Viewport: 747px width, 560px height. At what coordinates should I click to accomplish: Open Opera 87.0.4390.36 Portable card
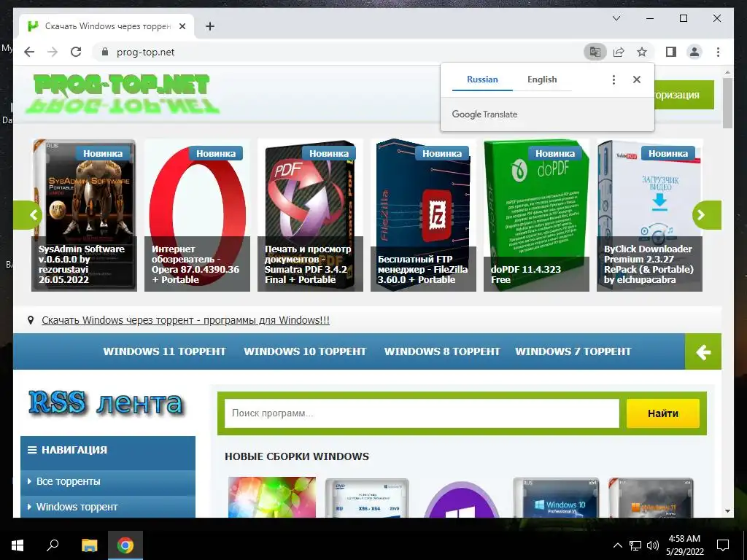[197, 215]
